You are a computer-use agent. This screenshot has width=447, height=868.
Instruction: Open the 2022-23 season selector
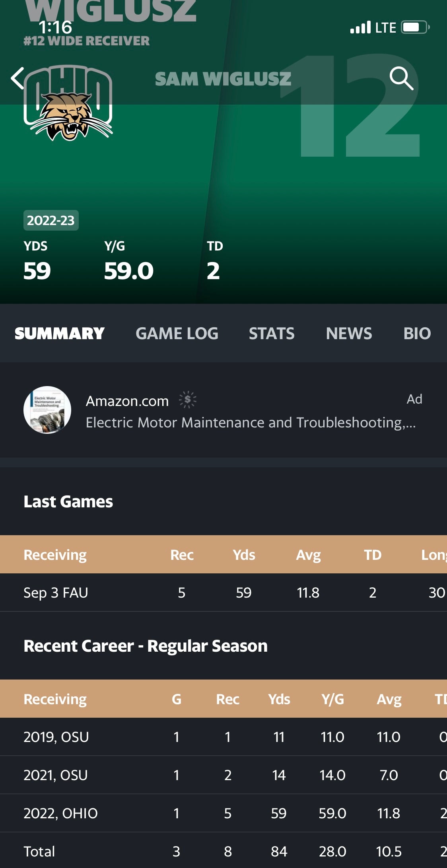click(x=51, y=220)
